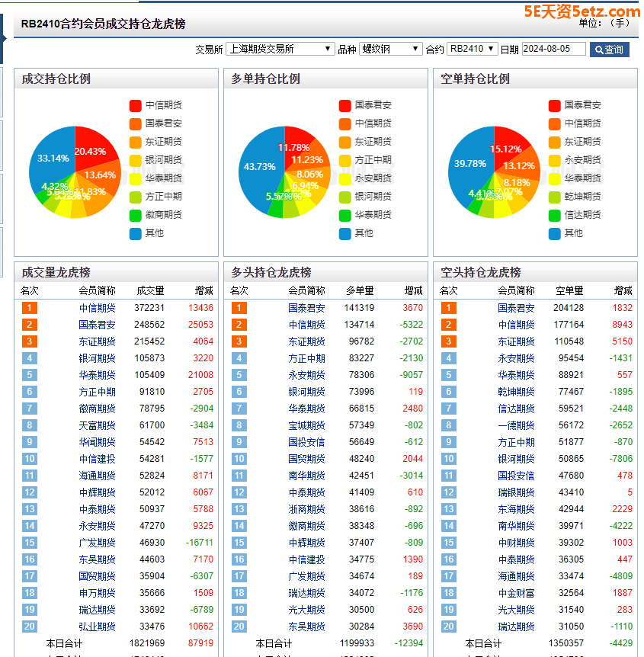Click the 日期 field with 2024-08-05
This screenshot has width=644, height=657.
coord(553,49)
